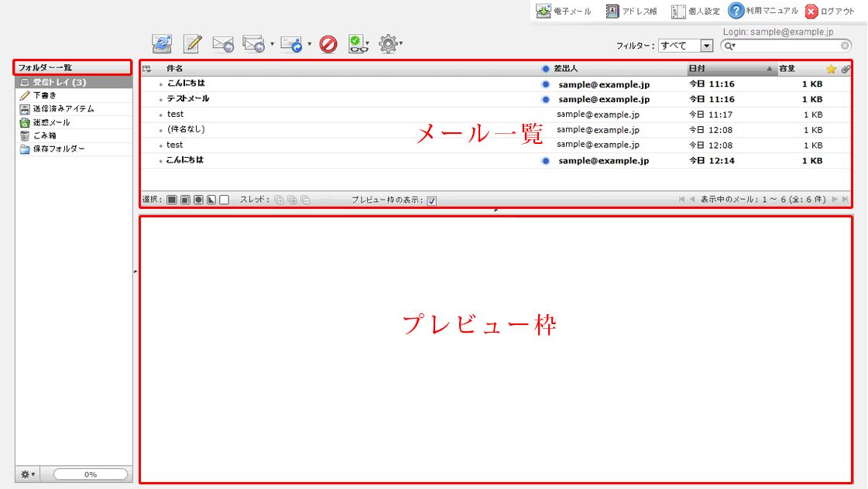Screen dimensions: 868x489
Task: Open the フィルター dropdown showing すべて
Action: (x=684, y=46)
